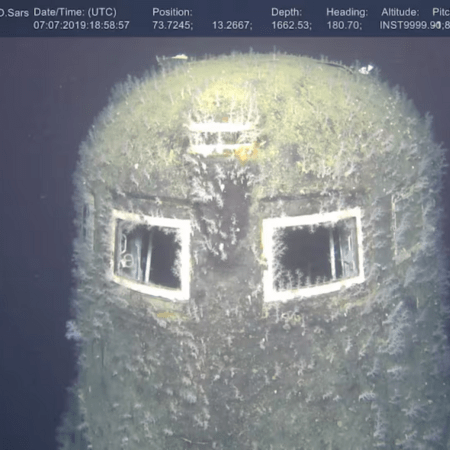The image size is (450, 450).
Task: Click the 73.7245 latitude value
Action: point(173,25)
